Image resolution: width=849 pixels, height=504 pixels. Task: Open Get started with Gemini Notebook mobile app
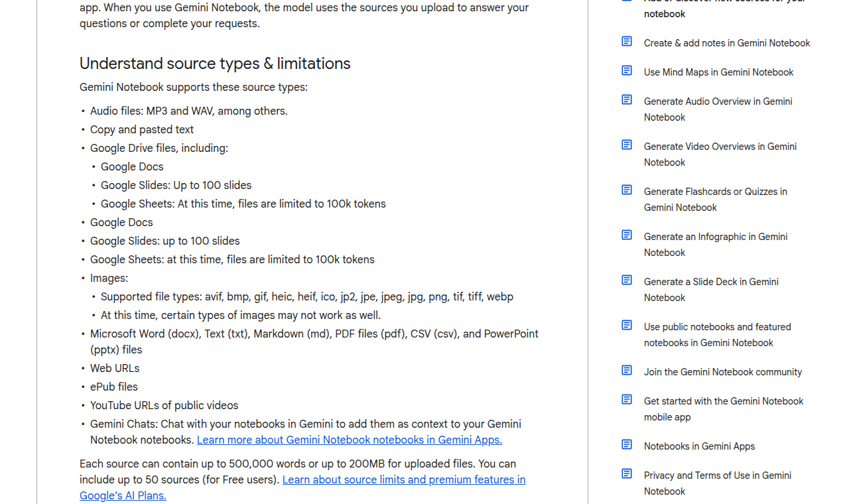point(724,409)
